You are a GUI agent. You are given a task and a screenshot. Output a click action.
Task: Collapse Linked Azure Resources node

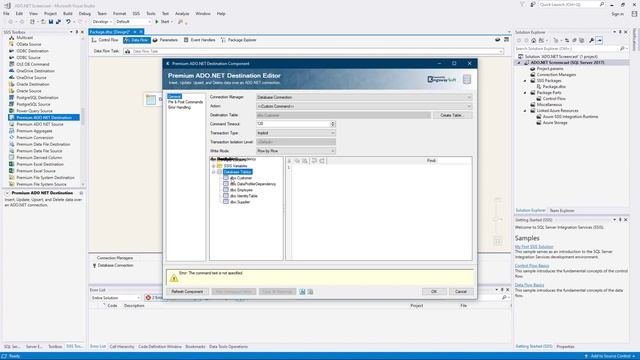(525, 111)
